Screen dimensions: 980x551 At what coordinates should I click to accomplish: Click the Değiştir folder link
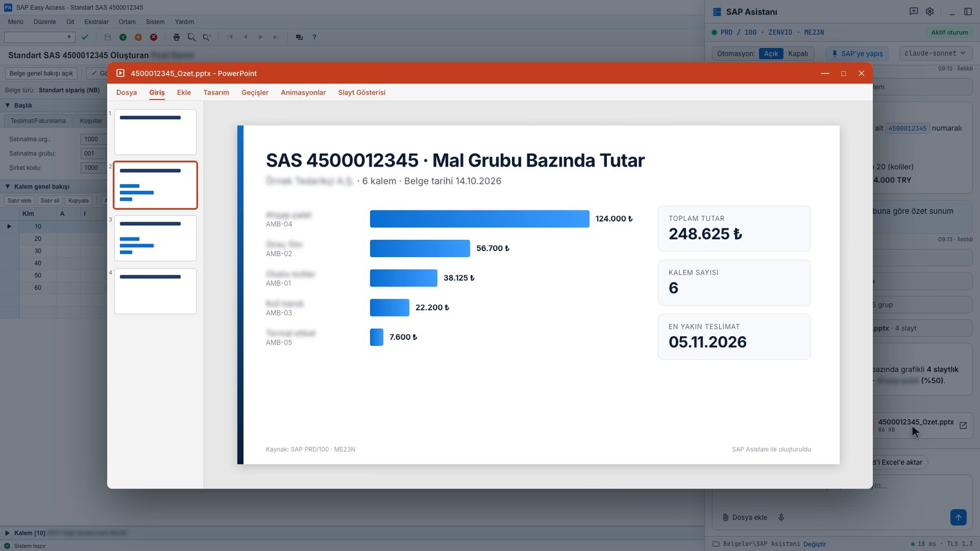click(815, 544)
